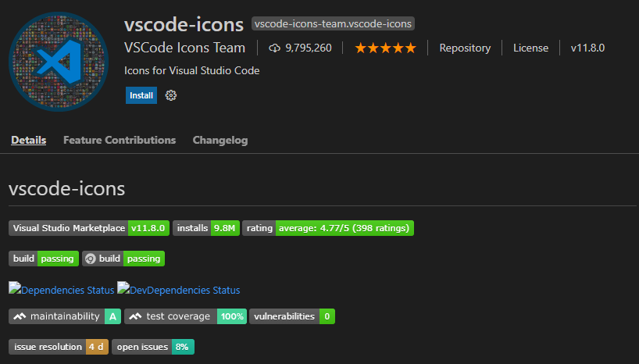Click the vulnerabilities 0 badge
Screen dimensions: 639x364
pos(292,316)
